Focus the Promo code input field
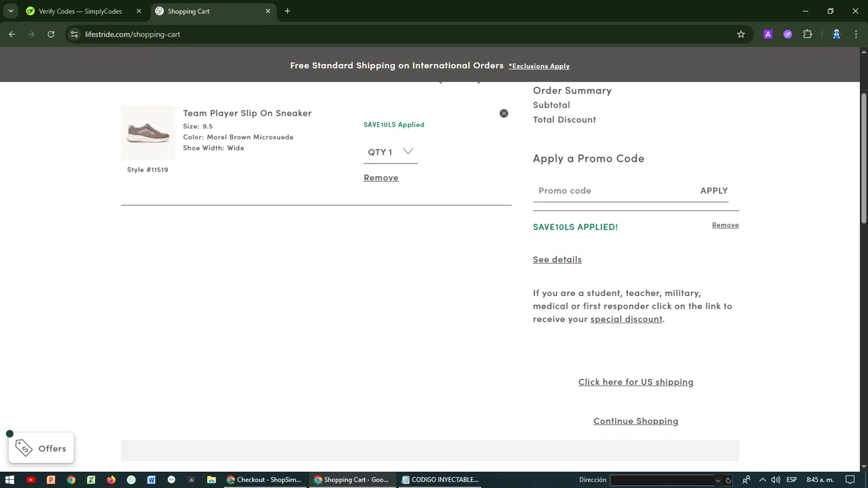This screenshot has width=868, height=488. tap(613, 191)
